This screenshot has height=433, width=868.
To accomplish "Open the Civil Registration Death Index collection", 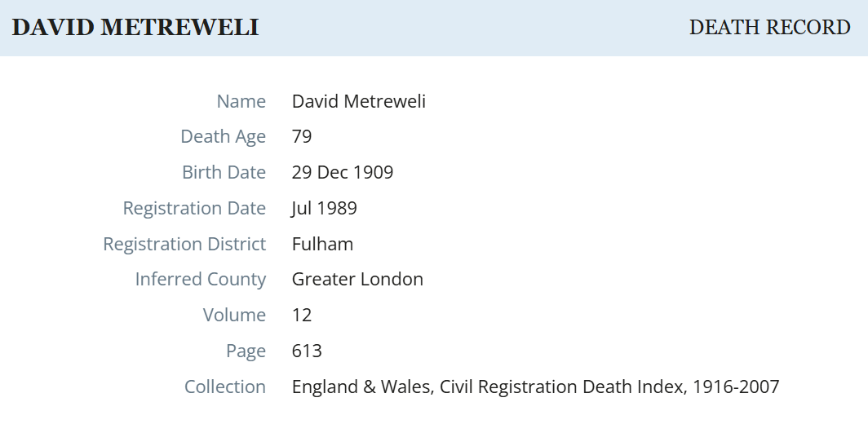I will 535,387.
